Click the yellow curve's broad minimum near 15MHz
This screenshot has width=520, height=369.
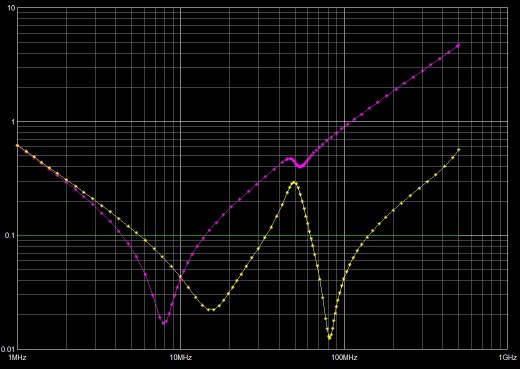211,310
